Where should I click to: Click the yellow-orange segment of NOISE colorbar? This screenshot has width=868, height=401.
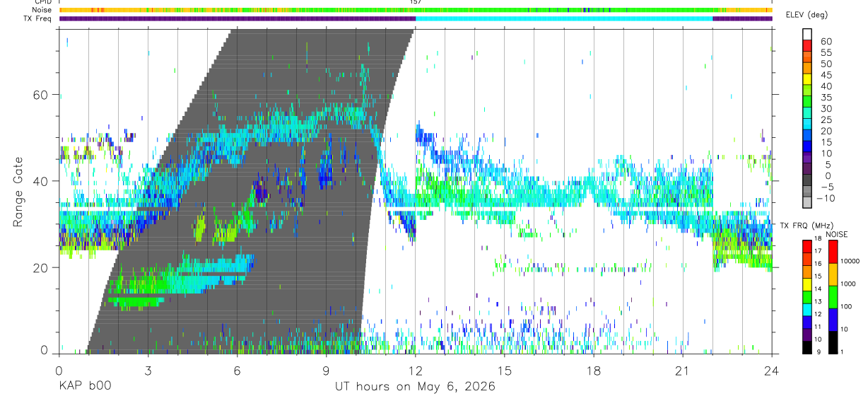(833, 274)
